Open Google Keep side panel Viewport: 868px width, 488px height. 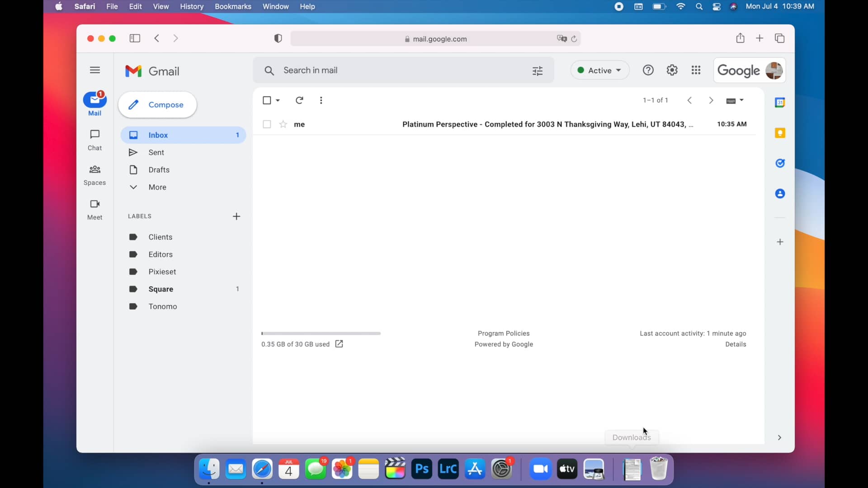coord(781,133)
